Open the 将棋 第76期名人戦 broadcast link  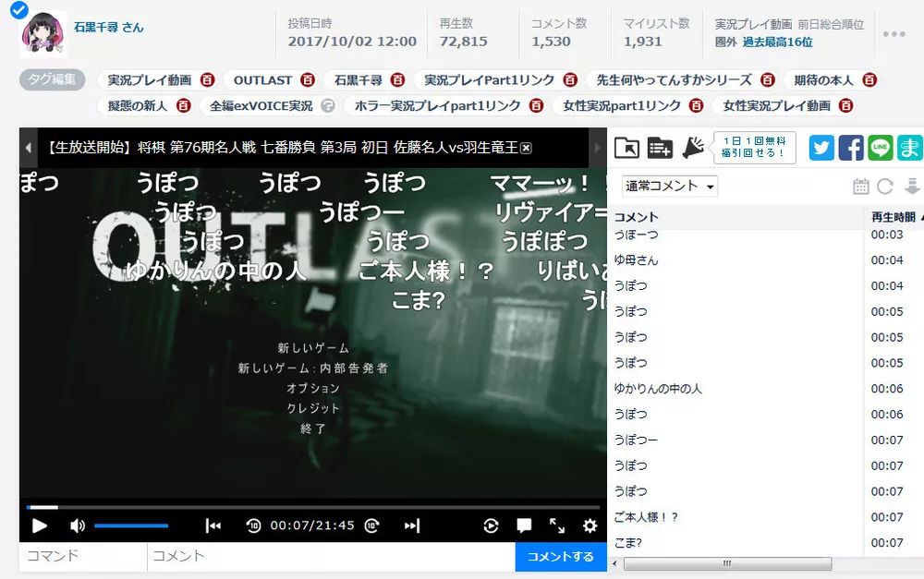[x=283, y=147]
